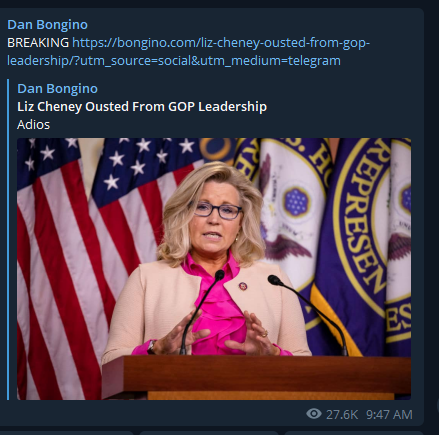Click the 27.6K view count

click(342, 415)
